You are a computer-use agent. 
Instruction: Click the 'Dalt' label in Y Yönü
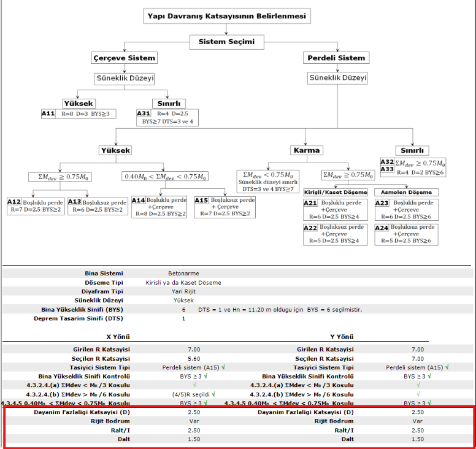click(x=348, y=439)
